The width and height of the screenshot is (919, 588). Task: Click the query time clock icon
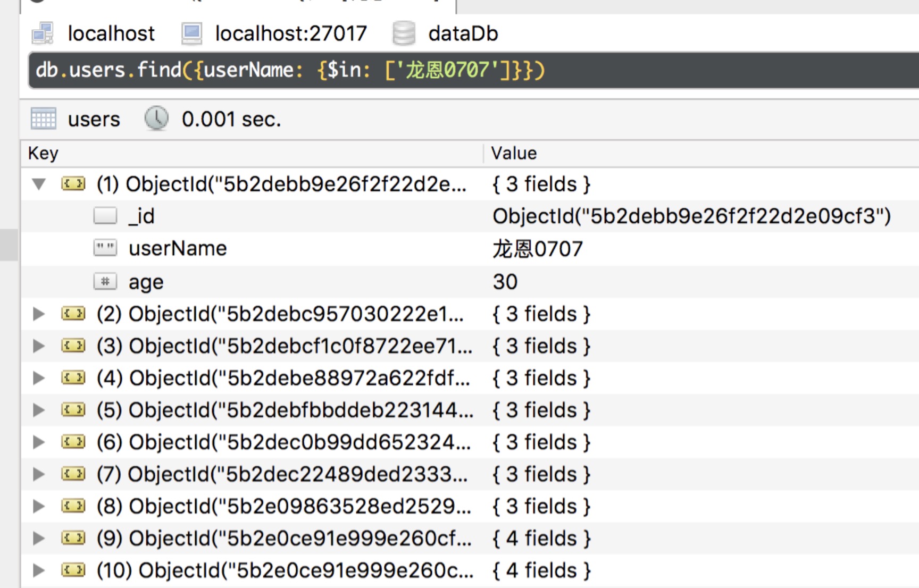click(x=156, y=119)
